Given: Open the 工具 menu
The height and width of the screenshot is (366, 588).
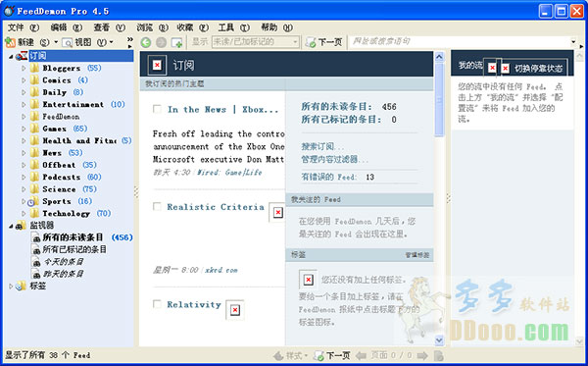Looking at the screenshot, I should pyautogui.click(x=233, y=27).
